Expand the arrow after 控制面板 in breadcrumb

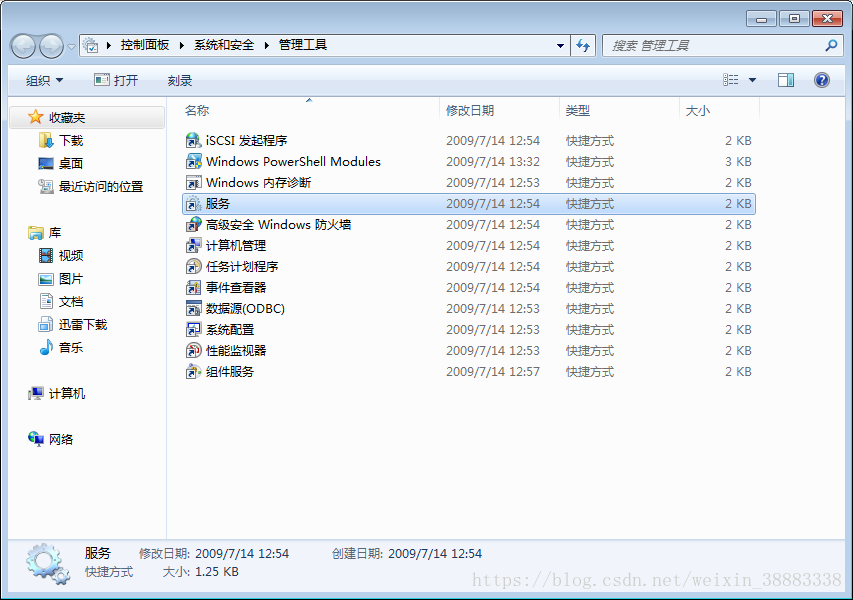[182, 45]
